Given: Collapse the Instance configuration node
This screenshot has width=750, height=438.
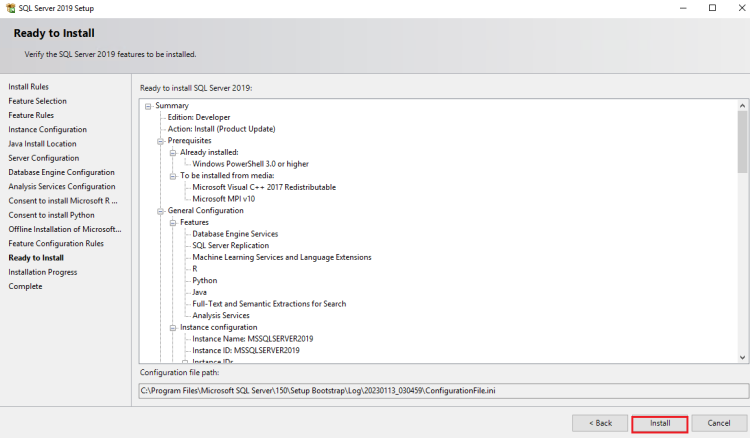Looking at the screenshot, I should tap(173, 328).
